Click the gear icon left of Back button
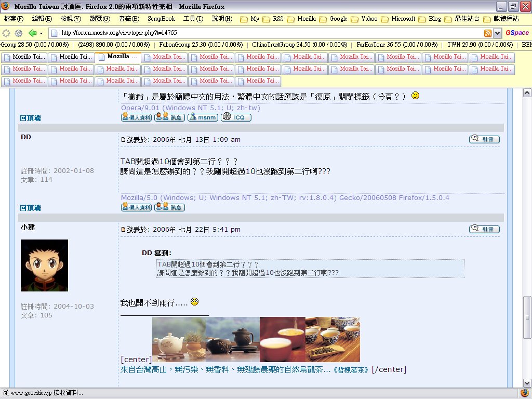Viewport: 532px width, 399px height. tap(18, 33)
